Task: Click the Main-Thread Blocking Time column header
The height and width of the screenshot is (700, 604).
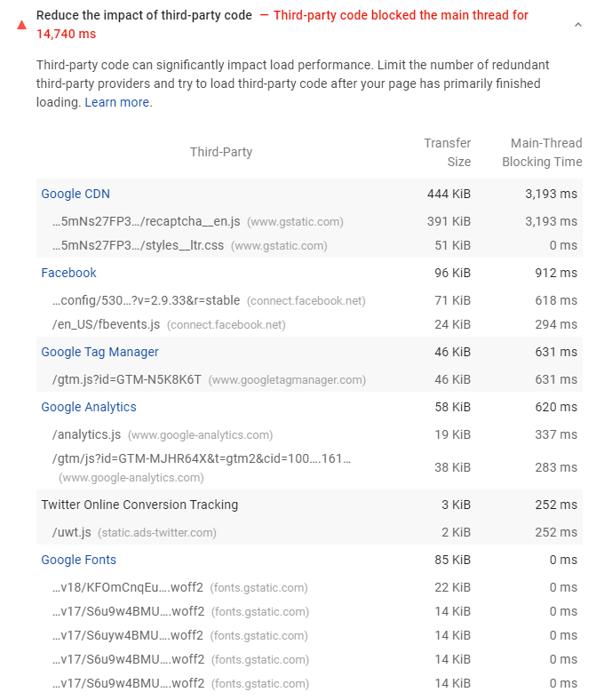Action: pos(542,152)
